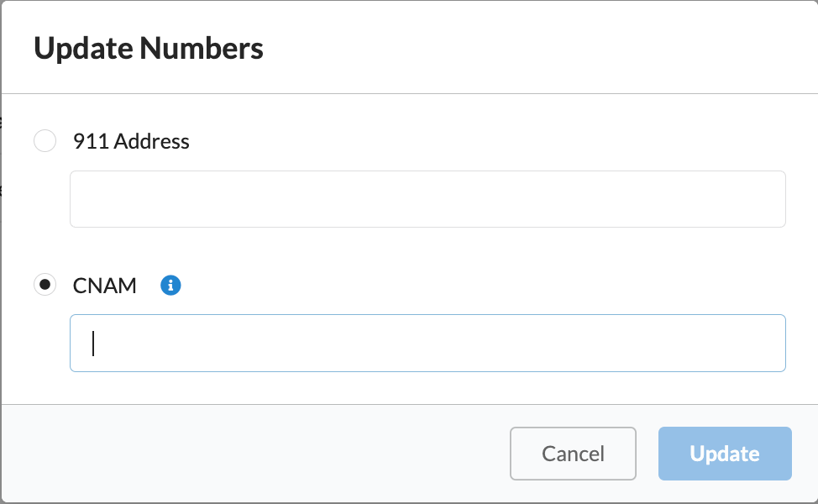
Task: Click the "Update Numbers" dialog heading
Action: (x=149, y=49)
